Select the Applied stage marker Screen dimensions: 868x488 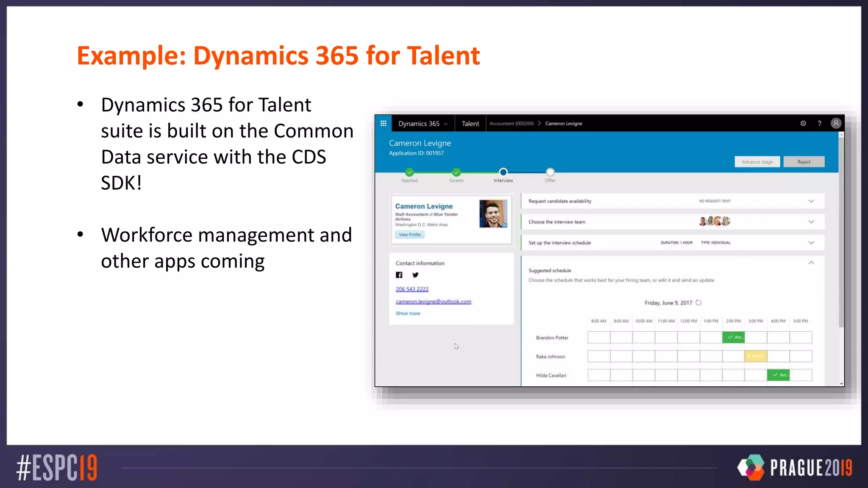click(409, 172)
